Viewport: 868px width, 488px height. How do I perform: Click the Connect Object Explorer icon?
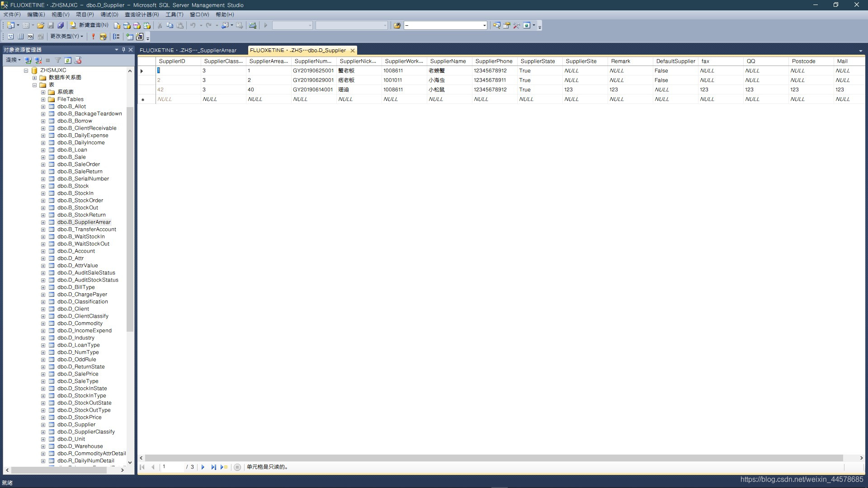(28, 60)
